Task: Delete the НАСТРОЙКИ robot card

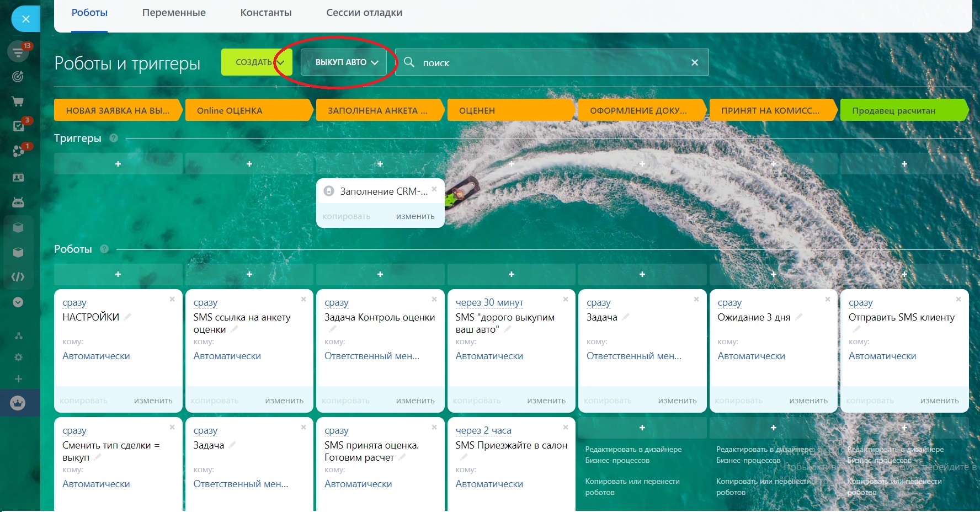Action: tap(172, 299)
